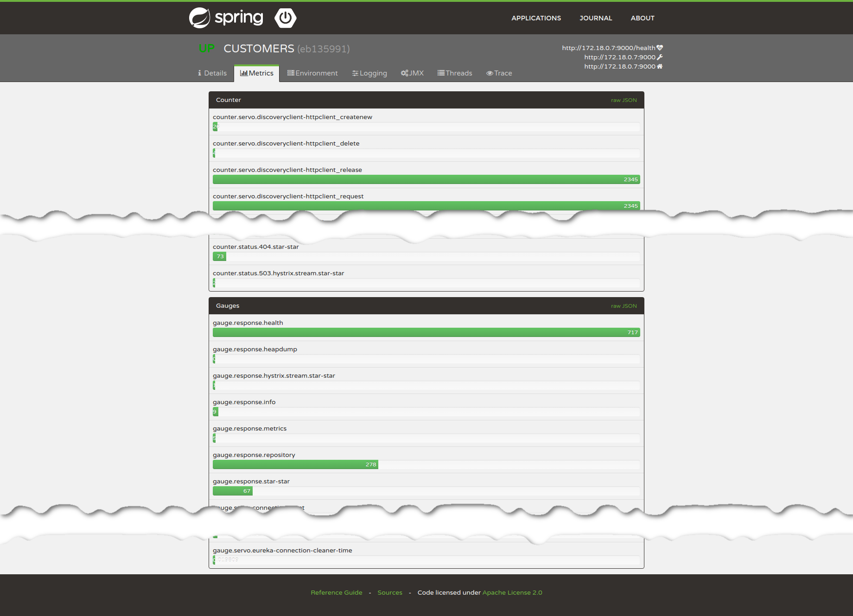Screen dimensions: 853x616
Task: Click the wrench icon beside management URL
Action: 660,57
